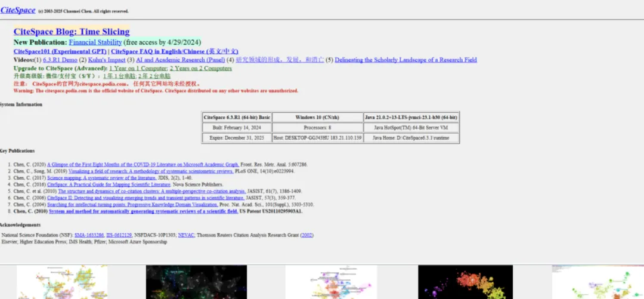Image resolution: width=644 pixels, height=299 pixels.
Task: Open the NSF grant IIS-0612129 link
Action: pos(119,235)
